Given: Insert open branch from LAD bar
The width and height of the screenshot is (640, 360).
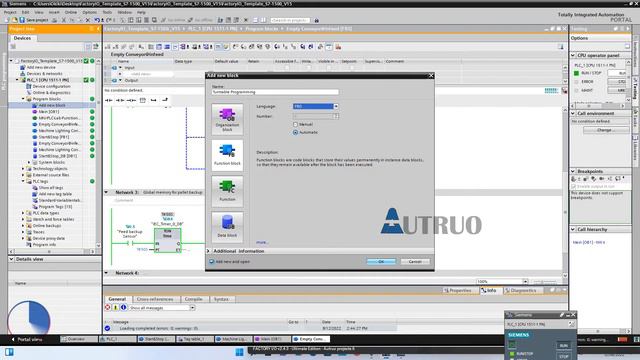Looking at the screenshot, I should click(153, 100).
